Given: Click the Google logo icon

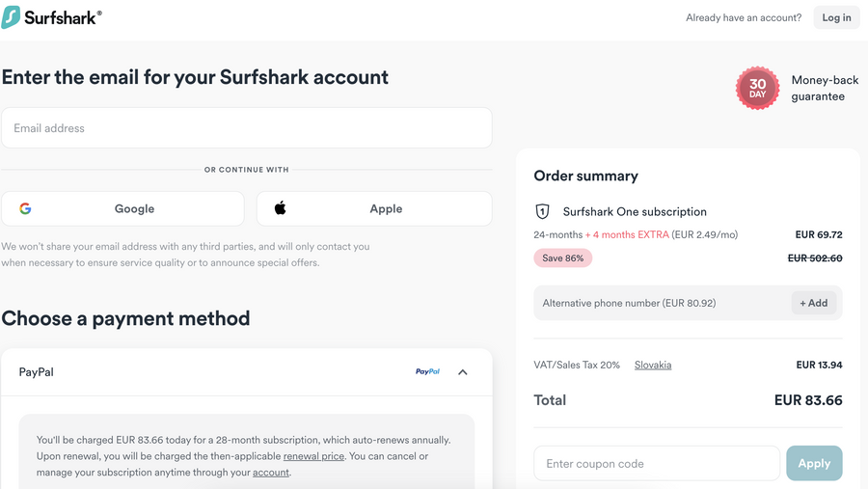Looking at the screenshot, I should tap(25, 208).
